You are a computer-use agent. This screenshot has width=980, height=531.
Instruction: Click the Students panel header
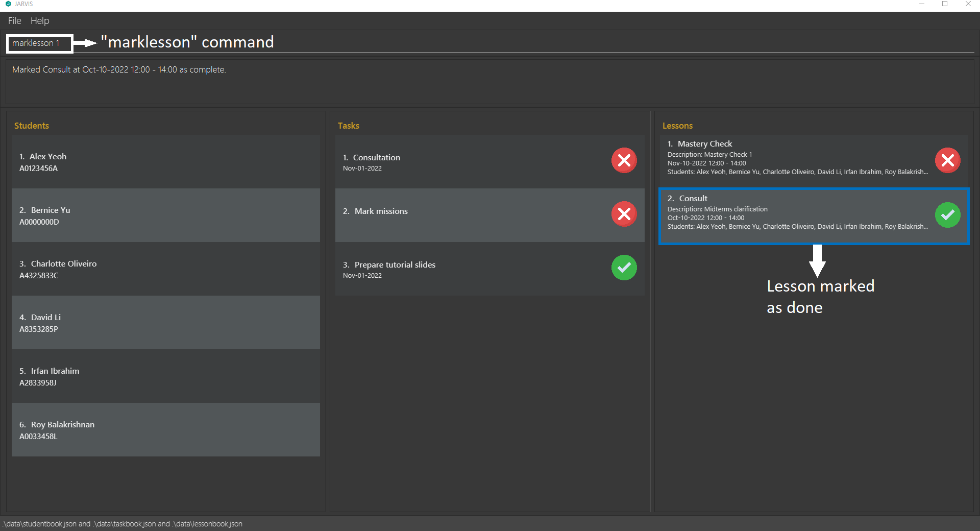[x=32, y=126]
